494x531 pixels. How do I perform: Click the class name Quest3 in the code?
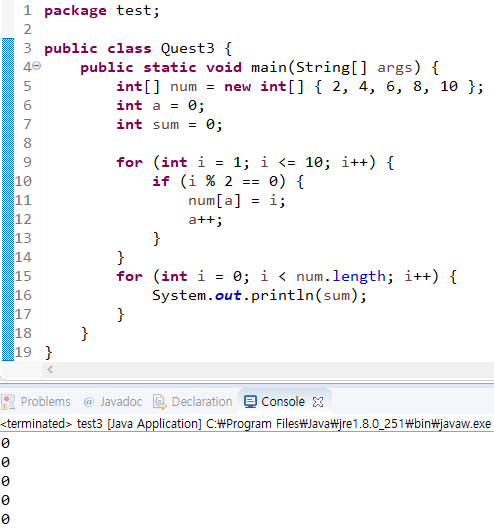pyautogui.click(x=188, y=48)
